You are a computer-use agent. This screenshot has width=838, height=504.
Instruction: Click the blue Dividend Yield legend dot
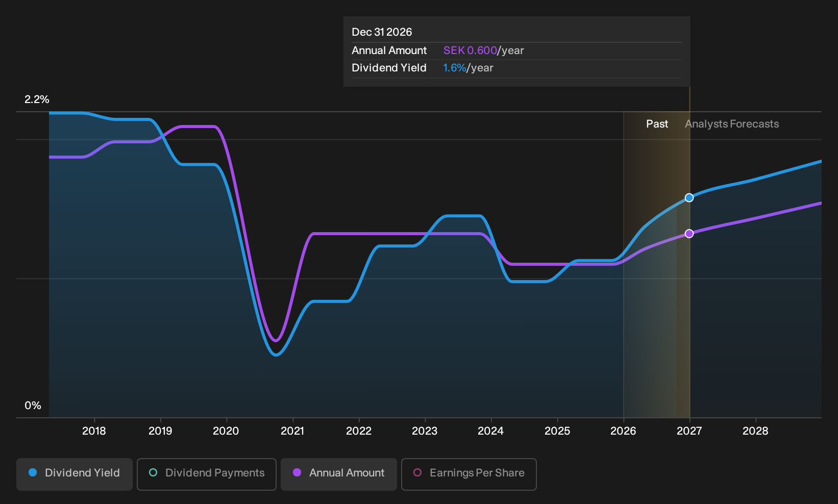[33, 472]
